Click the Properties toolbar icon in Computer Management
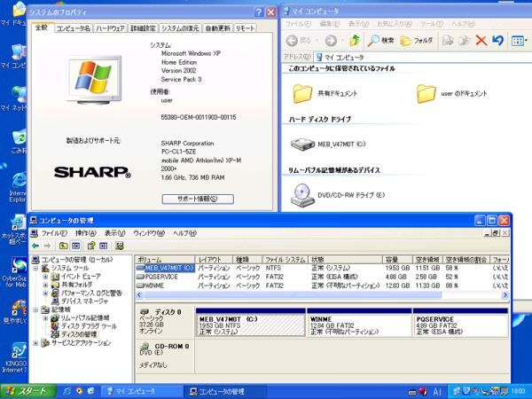Viewport: 532px width, 399px height. 91,246
